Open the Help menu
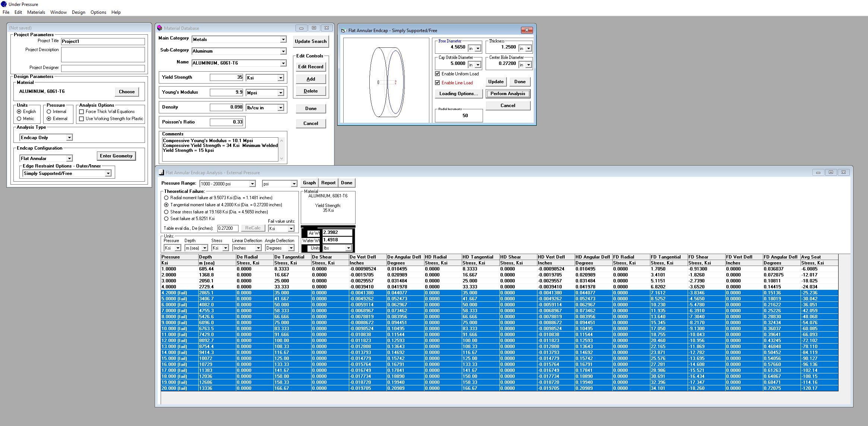 pos(116,12)
